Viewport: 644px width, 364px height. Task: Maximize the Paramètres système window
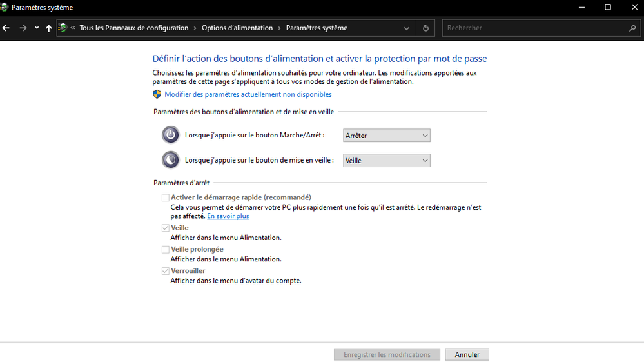[x=608, y=7]
